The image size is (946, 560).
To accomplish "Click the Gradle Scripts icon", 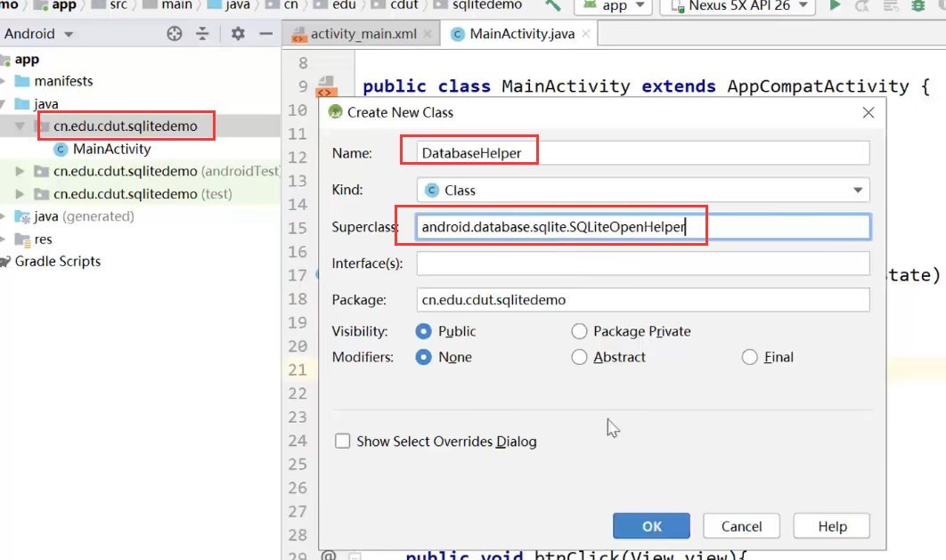I will [5, 262].
